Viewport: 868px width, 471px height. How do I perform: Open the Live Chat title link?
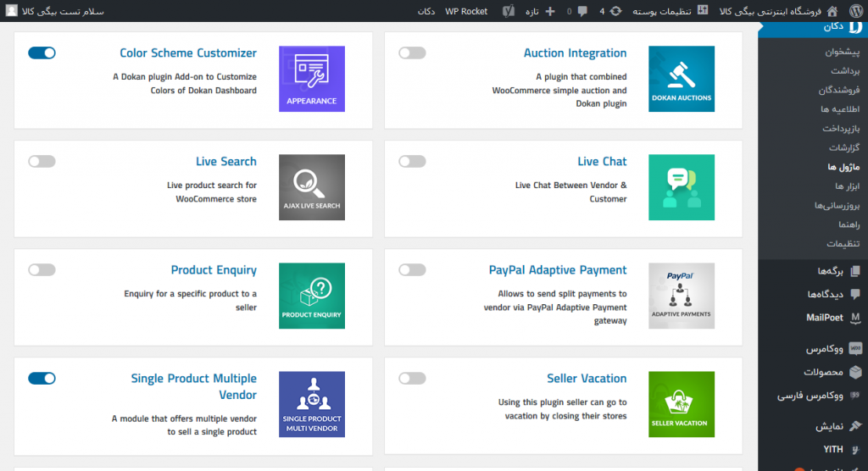pyautogui.click(x=603, y=162)
